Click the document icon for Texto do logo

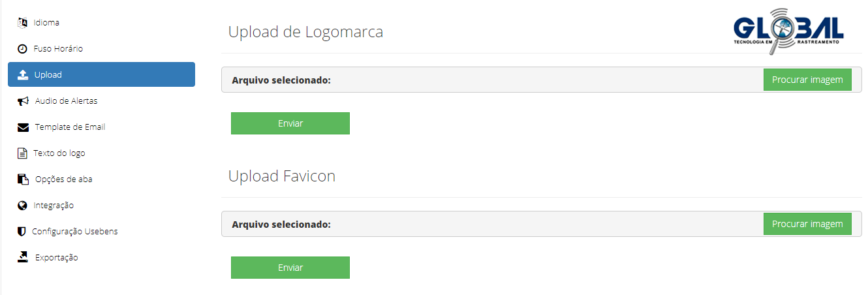pyautogui.click(x=22, y=153)
